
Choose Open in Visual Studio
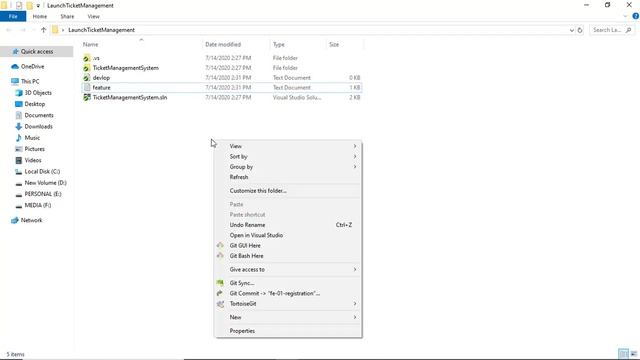(256, 235)
